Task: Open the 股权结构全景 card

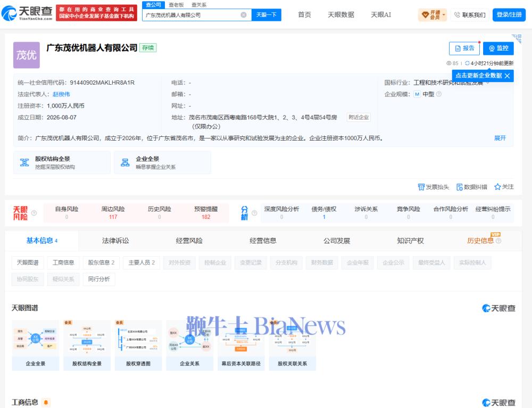Action: pyautogui.click(x=62, y=162)
